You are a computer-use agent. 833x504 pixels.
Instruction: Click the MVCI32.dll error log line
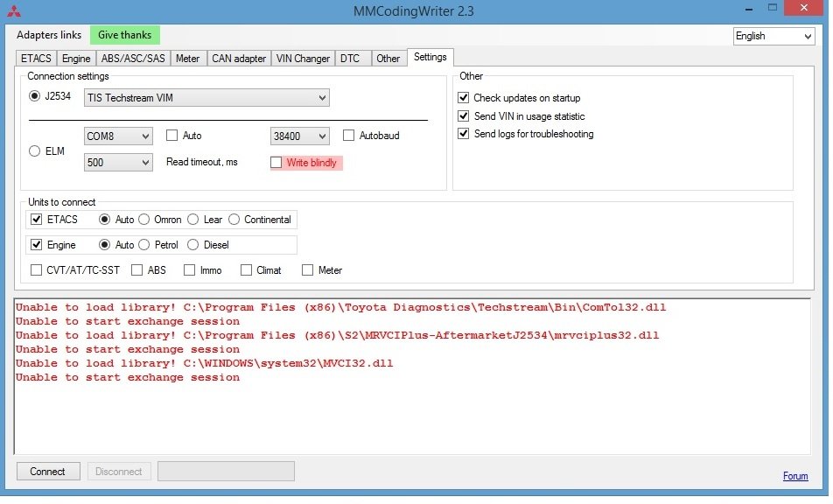(204, 364)
